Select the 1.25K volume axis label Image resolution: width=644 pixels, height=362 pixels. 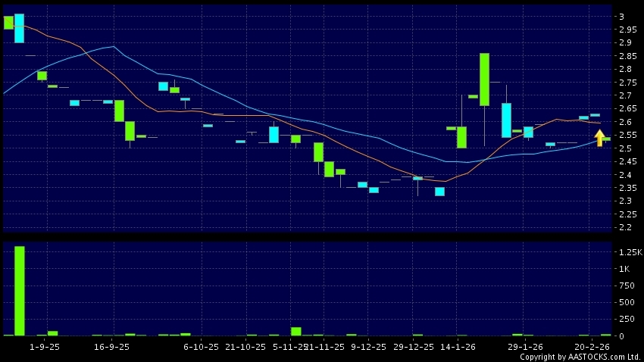(x=630, y=252)
